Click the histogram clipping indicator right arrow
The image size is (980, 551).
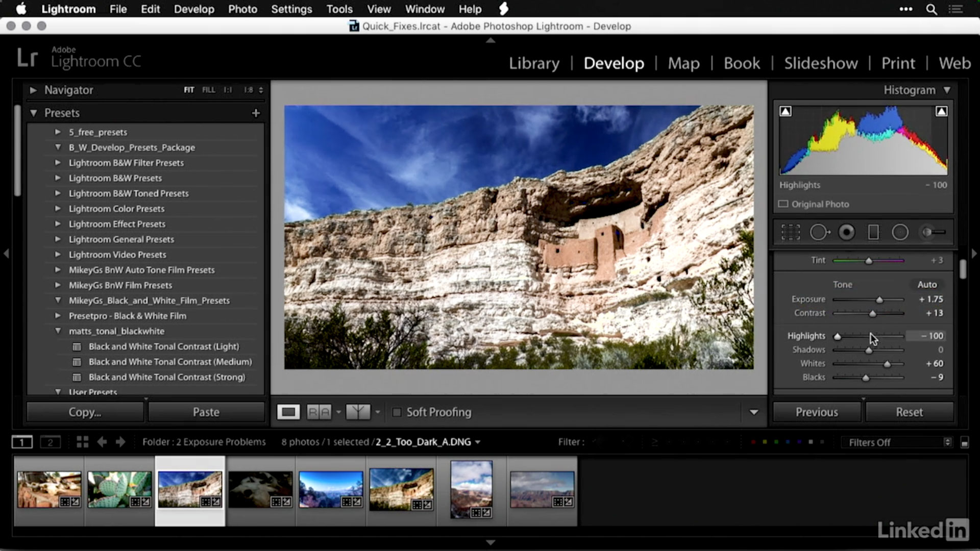(x=941, y=111)
